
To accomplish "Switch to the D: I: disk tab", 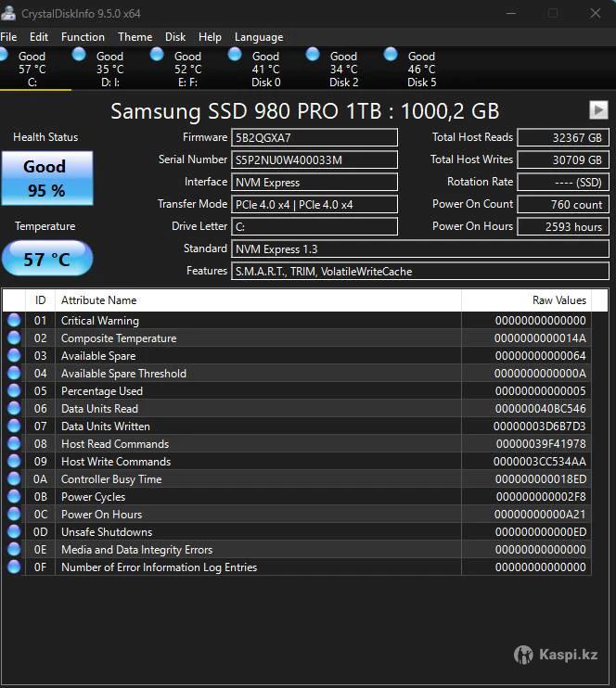I will point(109,69).
